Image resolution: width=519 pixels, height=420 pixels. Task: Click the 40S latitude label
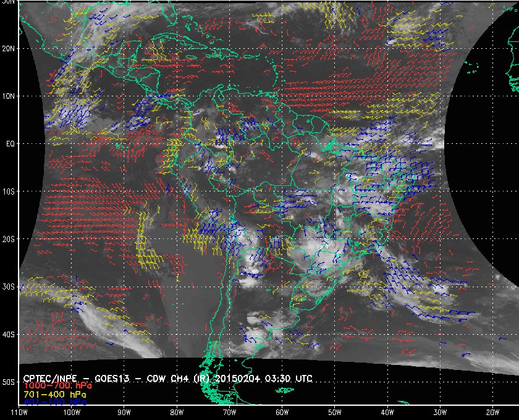pos(8,335)
